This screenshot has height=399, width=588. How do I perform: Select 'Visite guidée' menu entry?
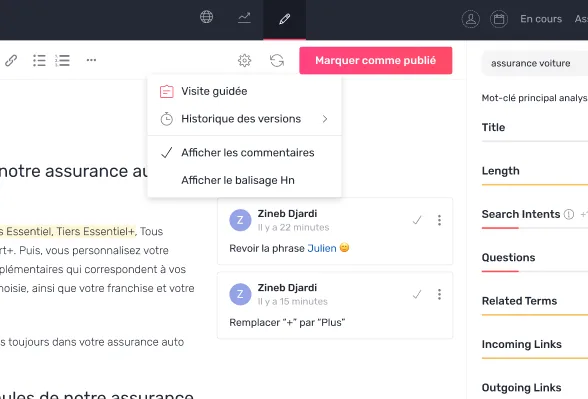(244, 91)
